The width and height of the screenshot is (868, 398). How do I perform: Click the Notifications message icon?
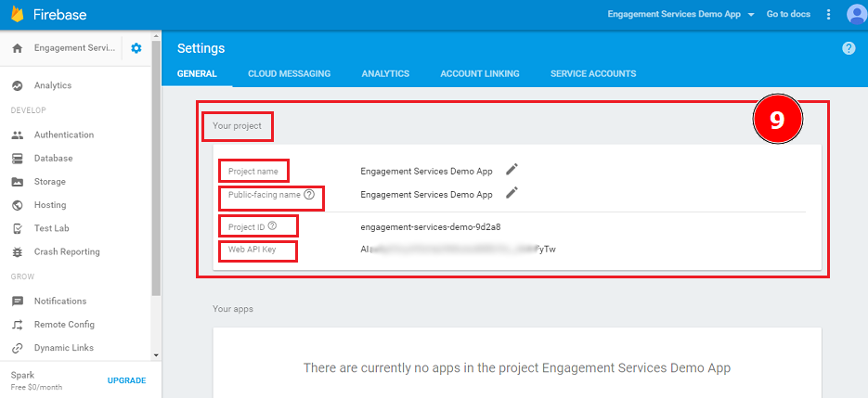(x=17, y=302)
